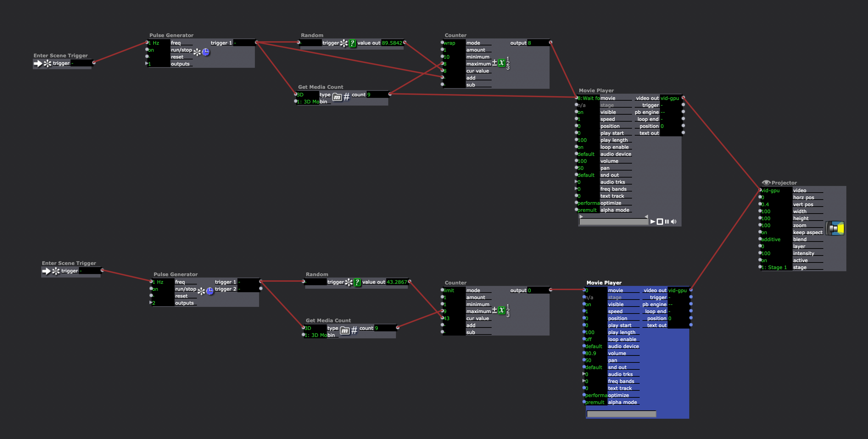Click the Projector actor projector icon
This screenshot has height=439, width=868.
[x=835, y=229]
